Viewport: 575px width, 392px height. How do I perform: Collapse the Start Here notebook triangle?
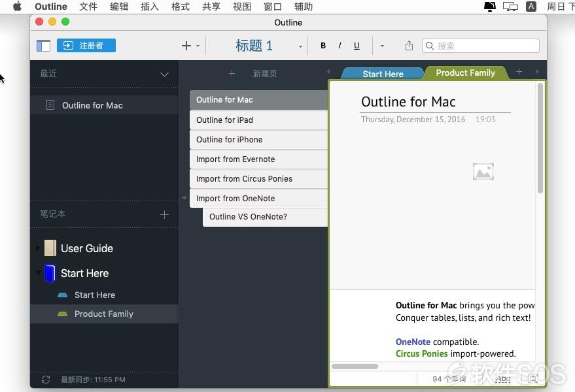(x=38, y=273)
